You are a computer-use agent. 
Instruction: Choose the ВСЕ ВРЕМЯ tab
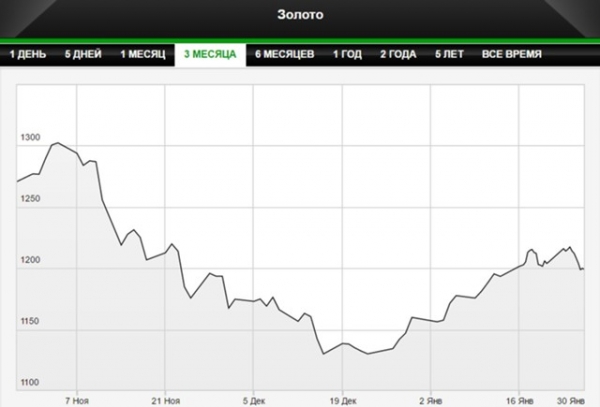tap(512, 54)
